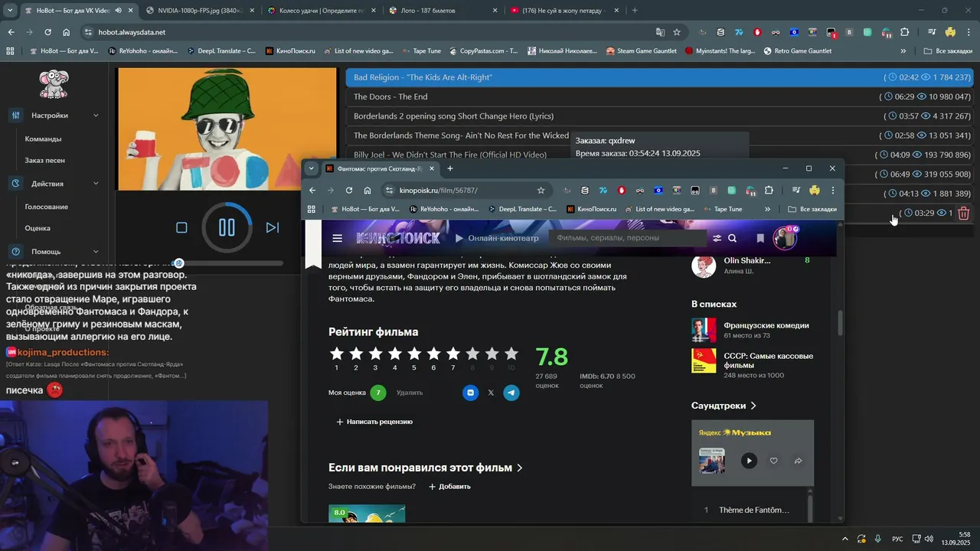
Task: Click the Написать рецензию button
Action: 374,422
